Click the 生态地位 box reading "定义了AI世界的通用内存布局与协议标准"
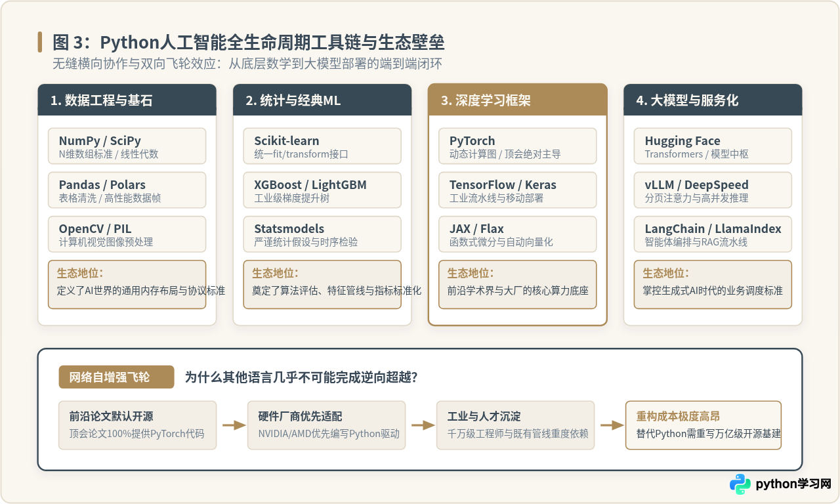Screen dimensions: 840x504 [x=127, y=284]
